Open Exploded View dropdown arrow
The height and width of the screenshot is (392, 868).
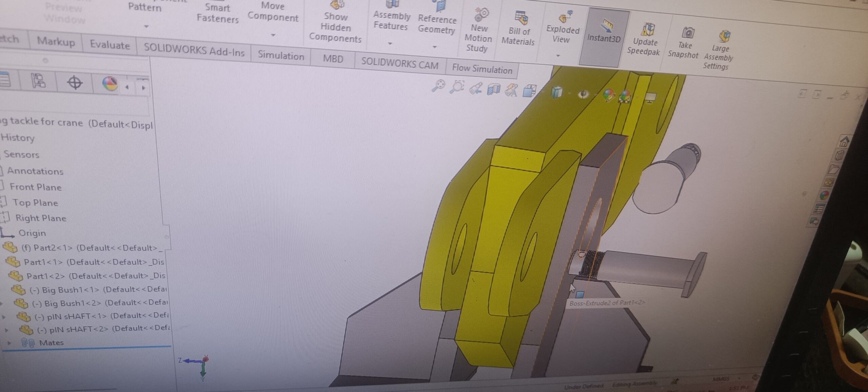(x=558, y=55)
